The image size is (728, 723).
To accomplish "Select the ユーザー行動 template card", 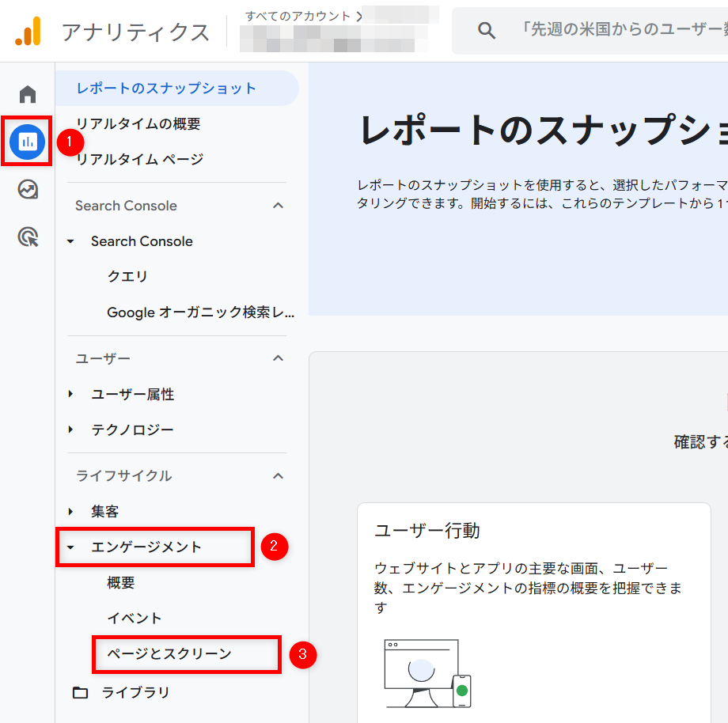I will click(x=533, y=601).
